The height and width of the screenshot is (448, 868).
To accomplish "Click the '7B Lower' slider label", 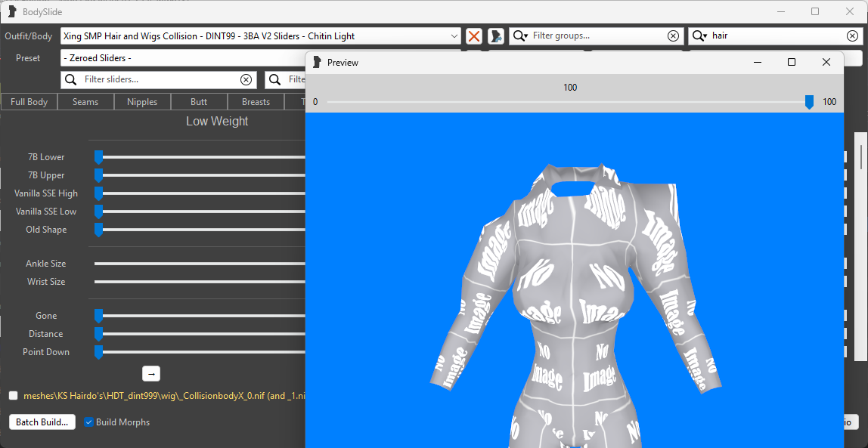I will 47,157.
